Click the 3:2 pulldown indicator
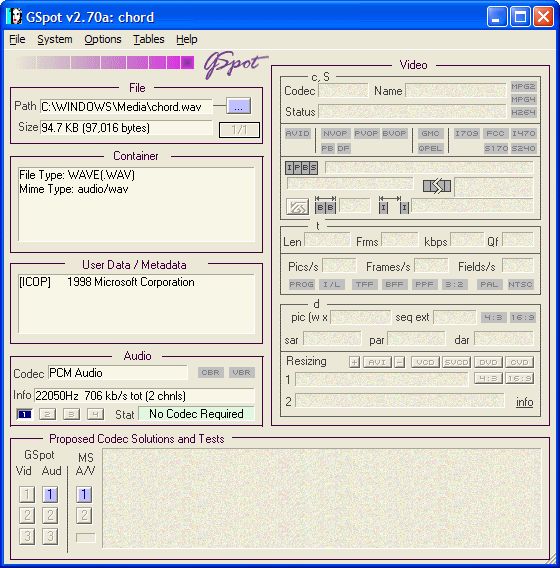The image size is (560, 568). (454, 284)
